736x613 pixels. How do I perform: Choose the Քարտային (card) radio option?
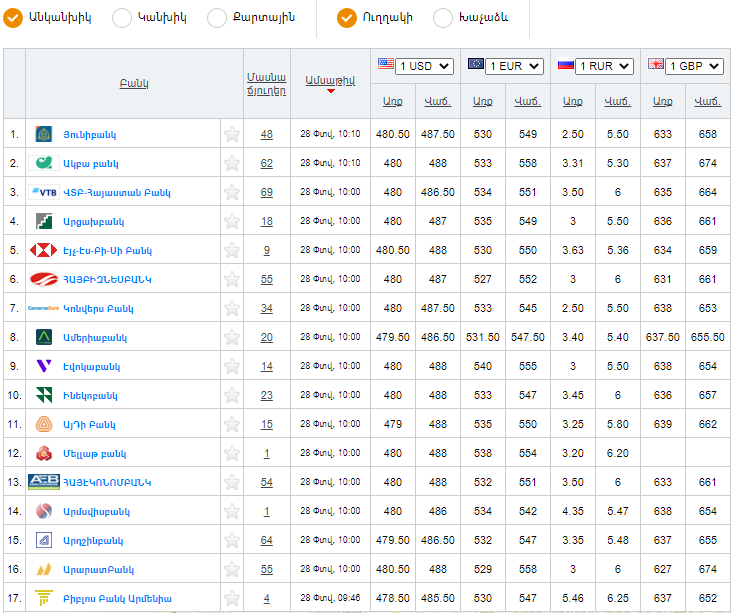click(x=217, y=17)
